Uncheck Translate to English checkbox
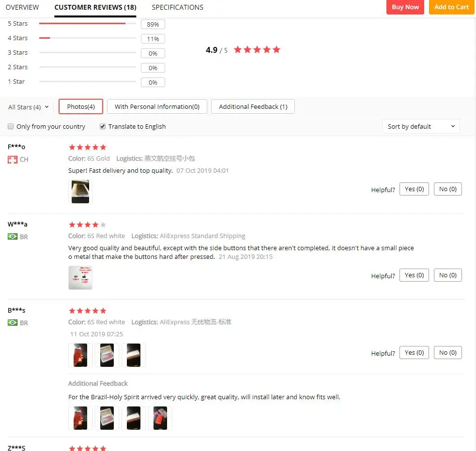 [x=103, y=126]
